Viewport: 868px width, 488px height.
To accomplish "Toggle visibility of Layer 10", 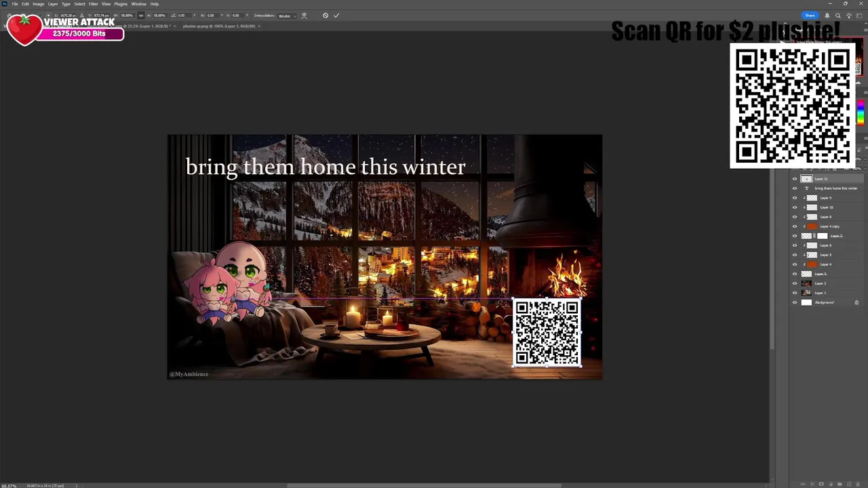I will (x=795, y=207).
